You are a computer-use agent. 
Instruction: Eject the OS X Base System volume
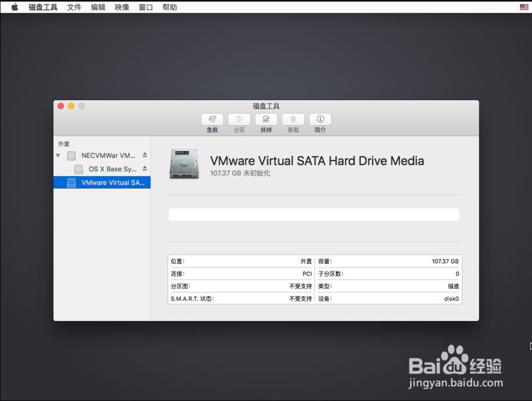point(145,168)
